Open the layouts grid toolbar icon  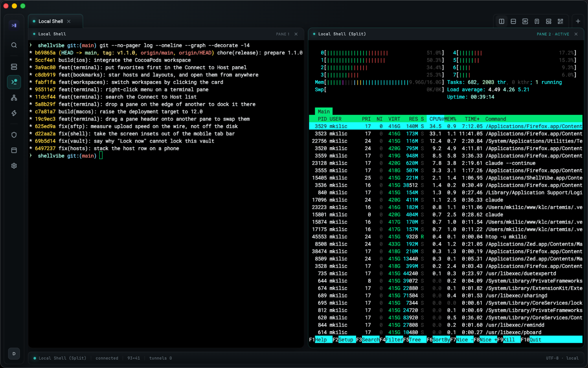[x=548, y=21]
